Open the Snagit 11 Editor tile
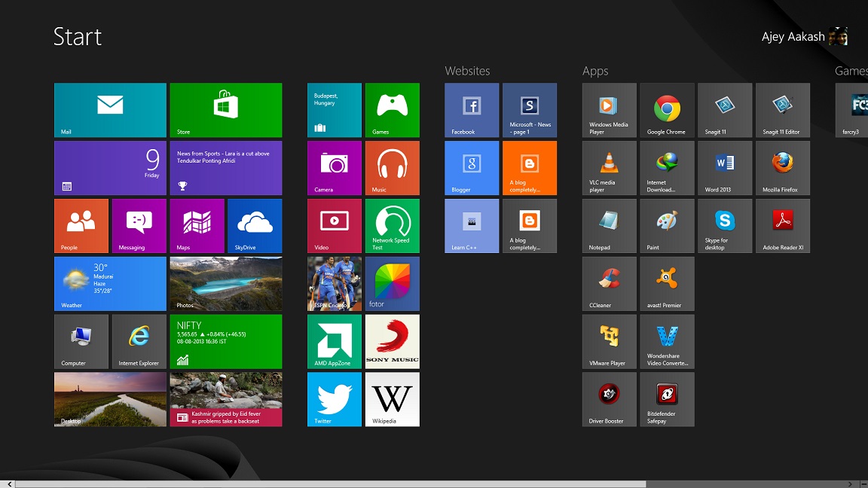This screenshot has height=488, width=868. coord(783,110)
